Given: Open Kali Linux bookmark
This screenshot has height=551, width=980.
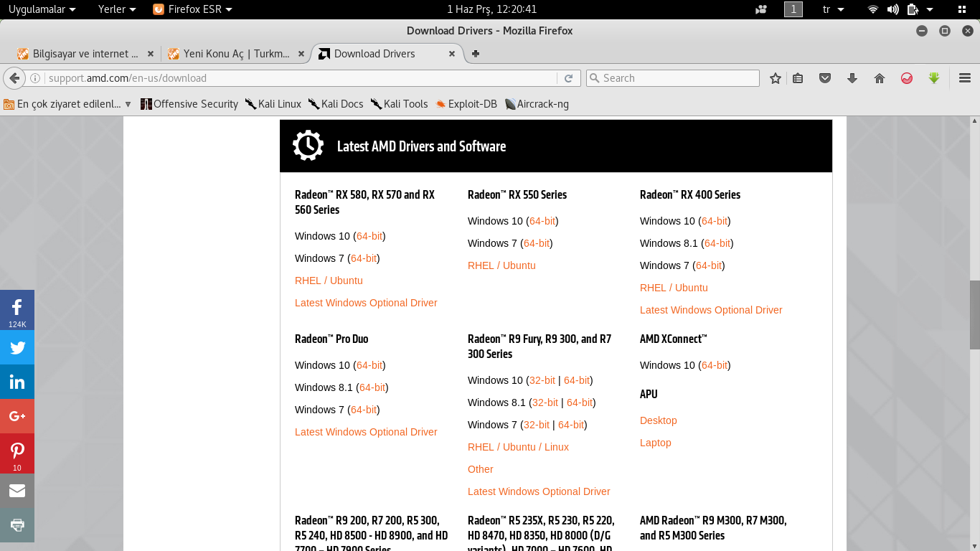Looking at the screenshot, I should pyautogui.click(x=273, y=104).
